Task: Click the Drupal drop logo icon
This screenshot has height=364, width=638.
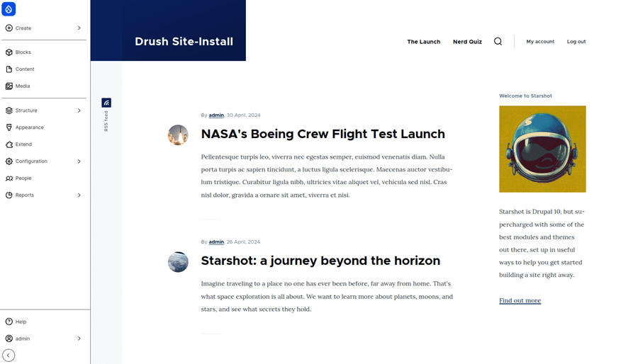Action: pos(9,9)
